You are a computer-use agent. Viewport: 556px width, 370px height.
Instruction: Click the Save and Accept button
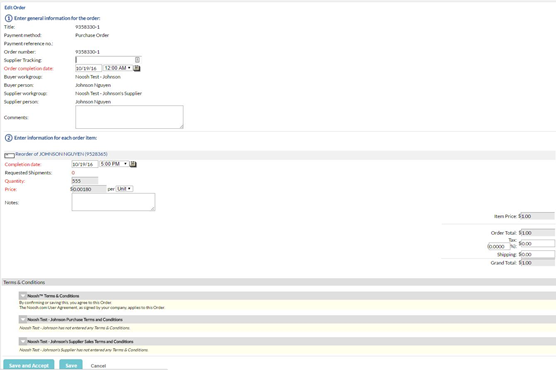pos(29,365)
